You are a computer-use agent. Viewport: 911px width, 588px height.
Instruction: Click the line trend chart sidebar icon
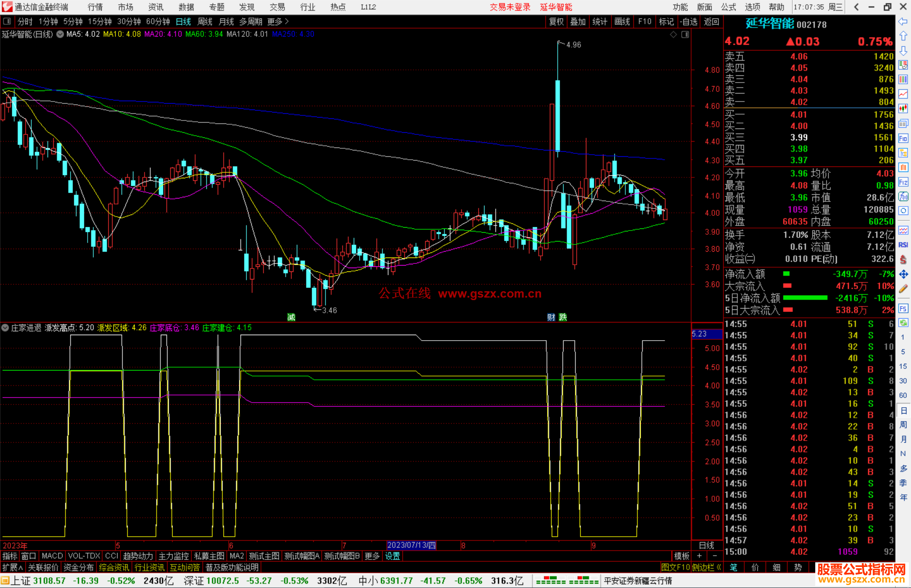pos(903,94)
